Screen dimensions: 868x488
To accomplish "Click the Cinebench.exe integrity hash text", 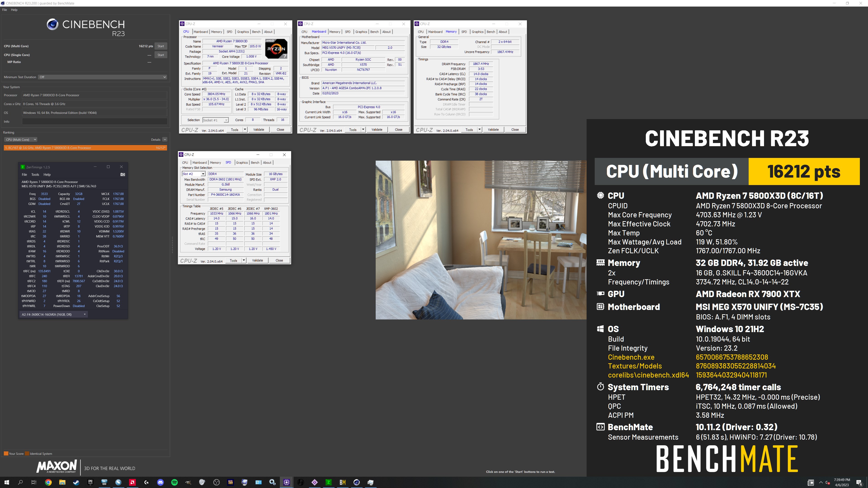I will tap(732, 357).
